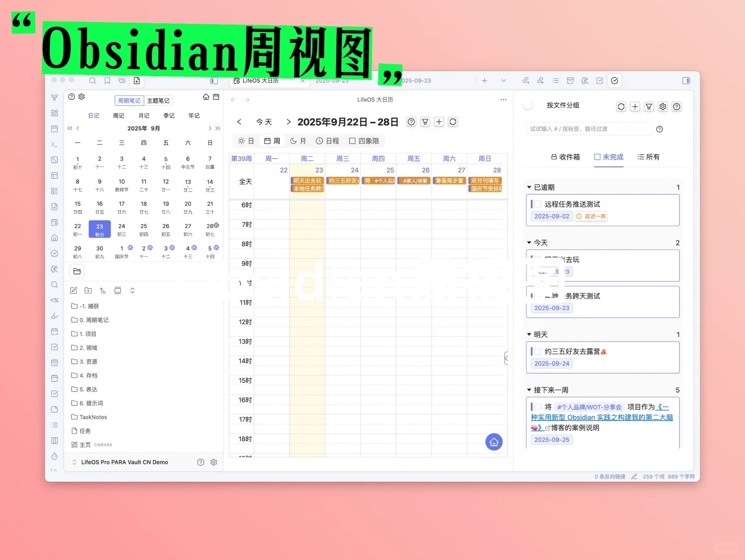745x560 pixels.
Task: Check off the 约三五好友去露营 task
Action: coord(538,352)
